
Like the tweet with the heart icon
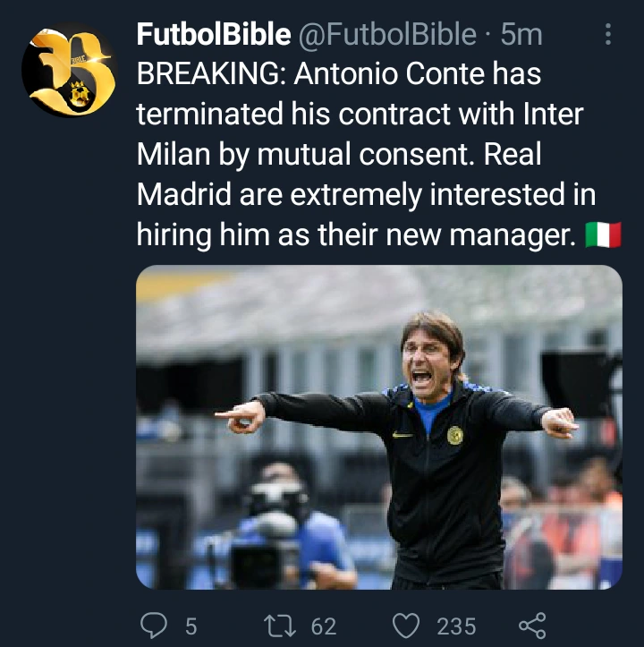(407, 625)
